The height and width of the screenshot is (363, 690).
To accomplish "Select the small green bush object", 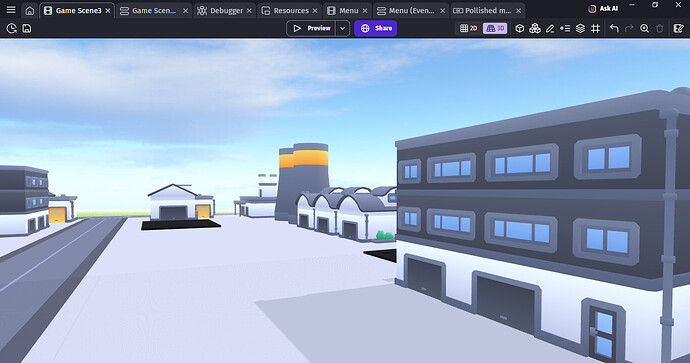I will tap(385, 235).
